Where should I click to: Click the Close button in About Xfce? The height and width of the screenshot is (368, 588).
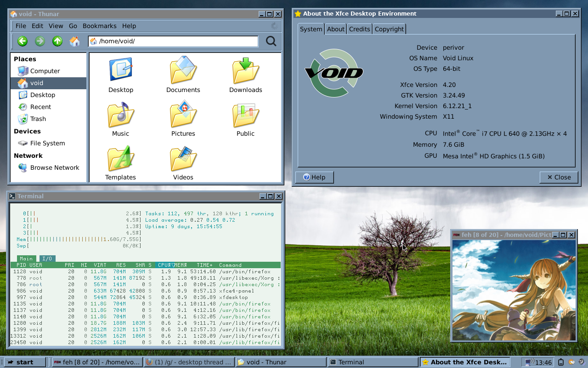coord(559,177)
